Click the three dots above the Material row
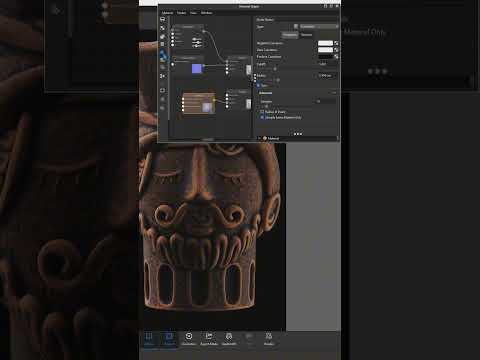The width and height of the screenshot is (480, 360). coord(298,134)
